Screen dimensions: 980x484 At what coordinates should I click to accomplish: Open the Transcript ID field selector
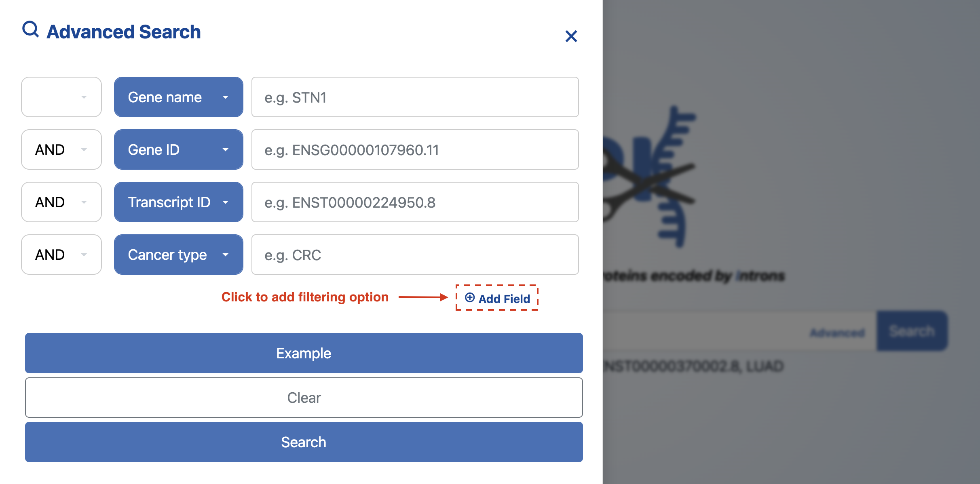pos(178,202)
